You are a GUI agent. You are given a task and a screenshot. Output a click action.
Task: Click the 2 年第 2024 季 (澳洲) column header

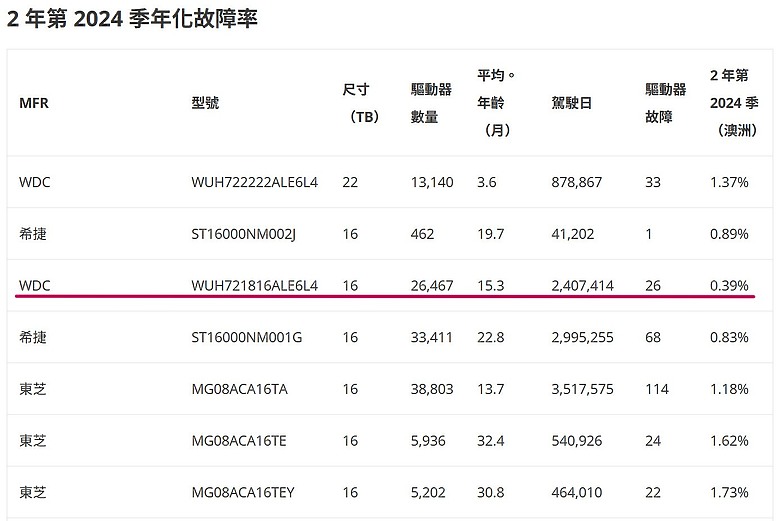[734, 103]
